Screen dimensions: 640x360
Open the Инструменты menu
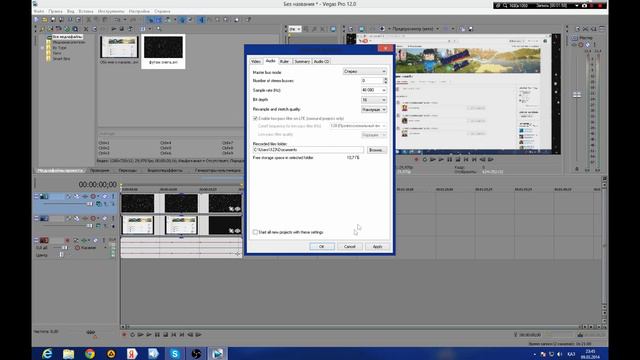point(111,11)
